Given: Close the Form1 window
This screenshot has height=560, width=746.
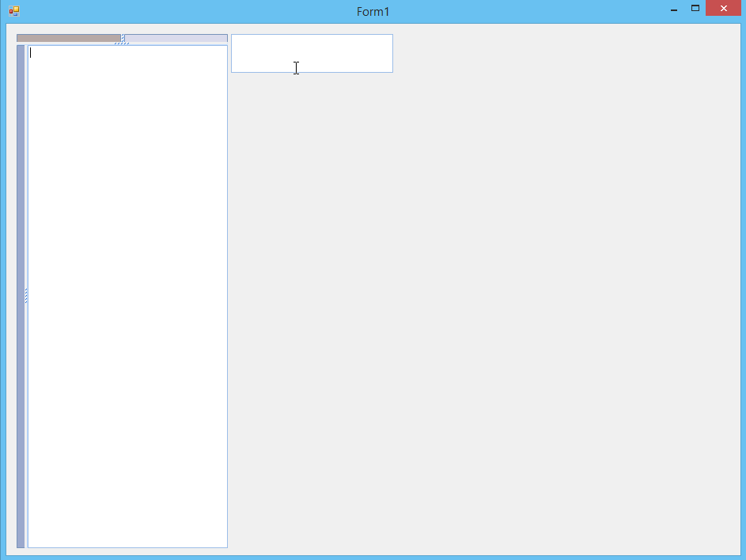Looking at the screenshot, I should pyautogui.click(x=723, y=8).
